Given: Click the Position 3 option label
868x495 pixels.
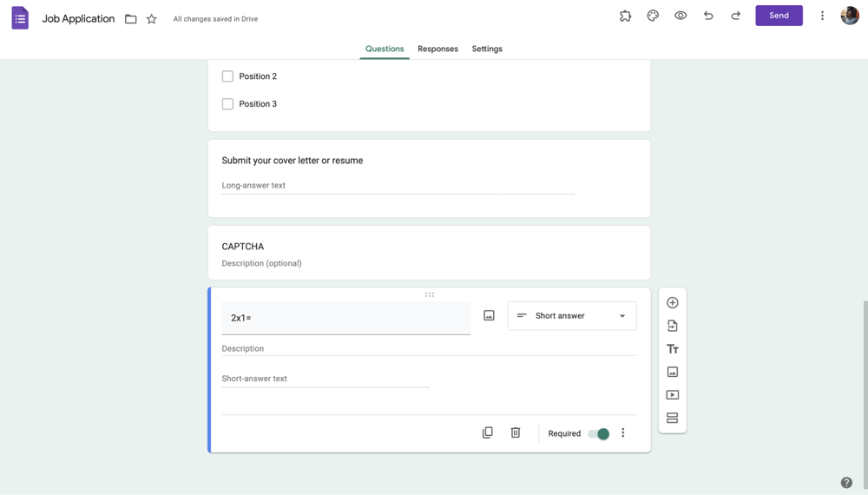Looking at the screenshot, I should [x=258, y=104].
